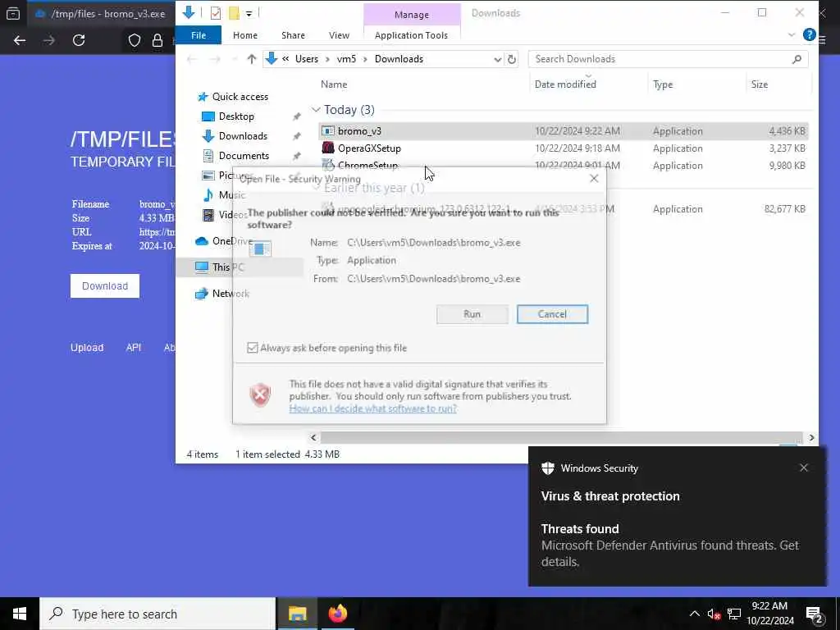Image resolution: width=840 pixels, height=630 pixels.
Task: Open the Application Tools tab
Action: click(412, 35)
